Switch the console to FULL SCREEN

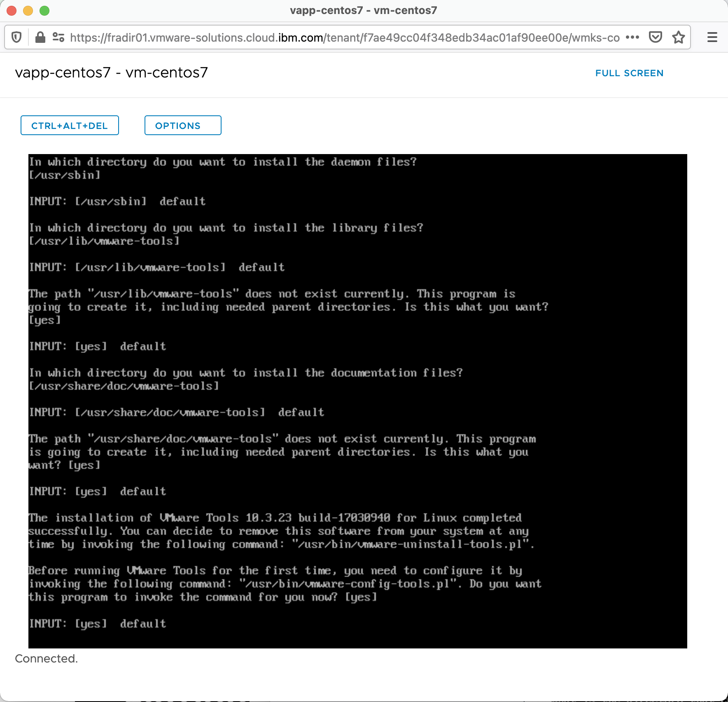click(629, 73)
